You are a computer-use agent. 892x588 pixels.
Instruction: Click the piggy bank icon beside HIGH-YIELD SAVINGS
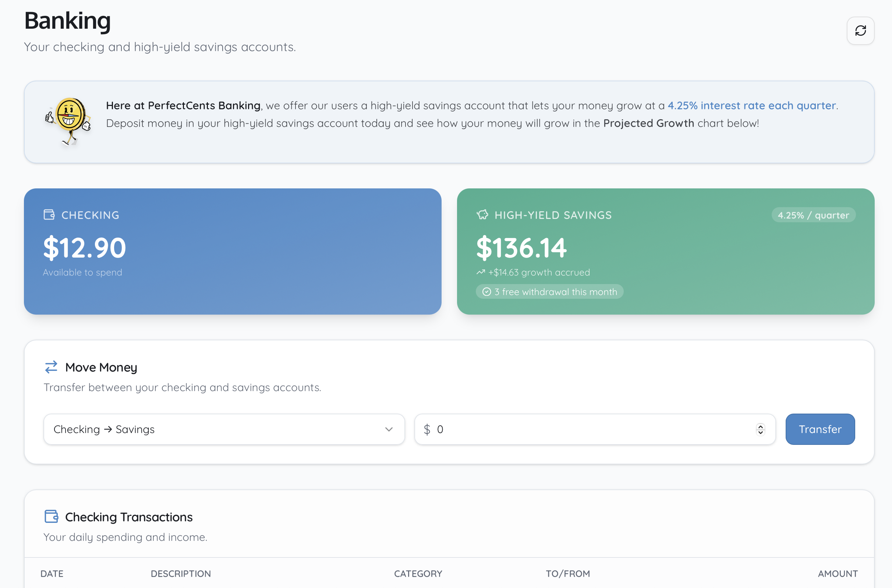[x=482, y=215]
